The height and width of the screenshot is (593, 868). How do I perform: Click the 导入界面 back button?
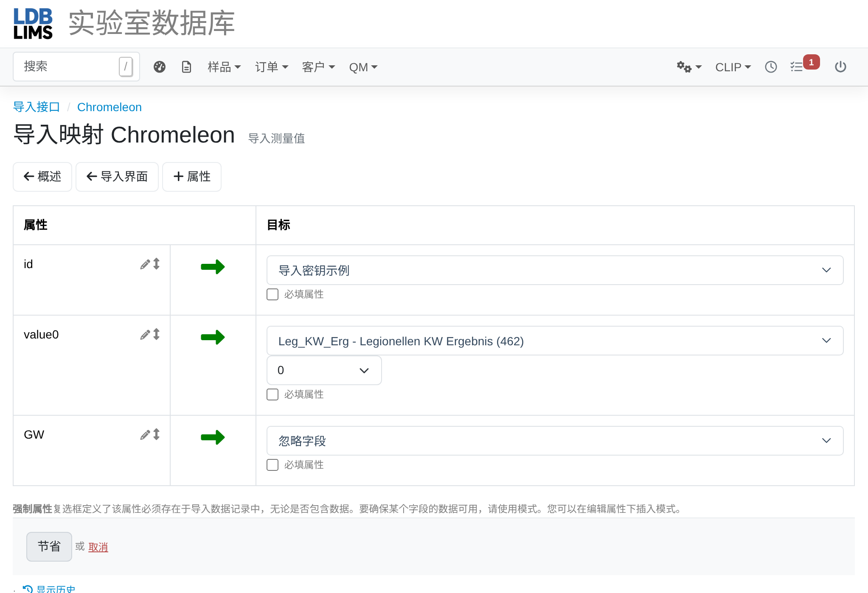[117, 176]
